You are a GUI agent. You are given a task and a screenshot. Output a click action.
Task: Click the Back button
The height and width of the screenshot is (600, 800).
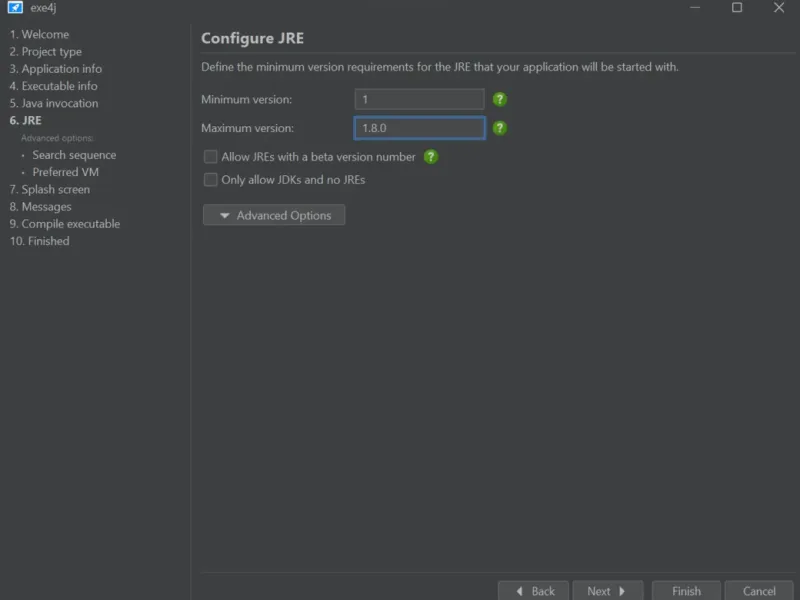[534, 591]
